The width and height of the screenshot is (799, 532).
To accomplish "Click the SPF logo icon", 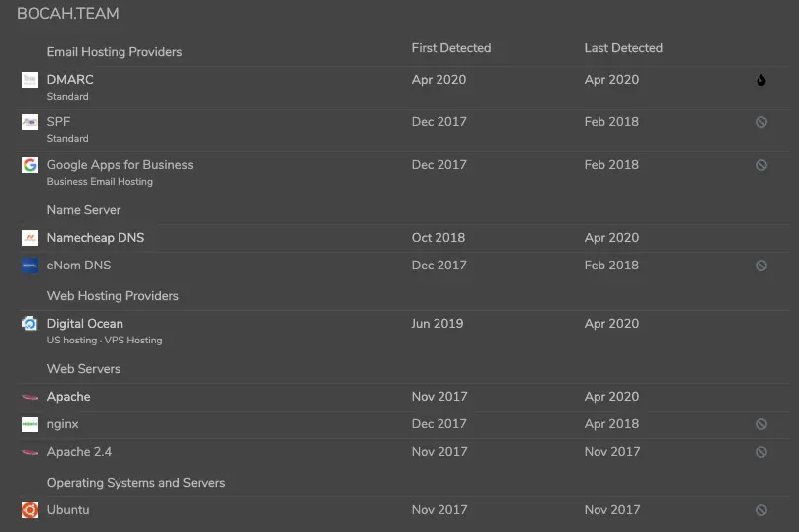I will (x=30, y=122).
